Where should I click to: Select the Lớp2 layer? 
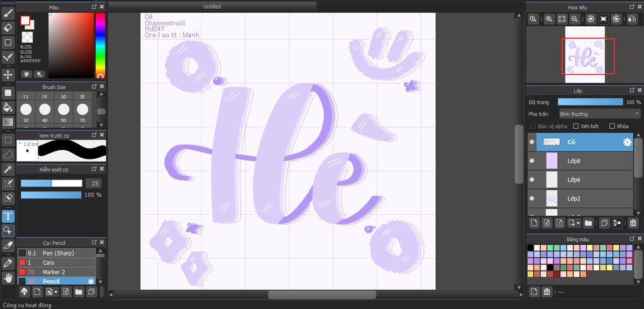click(x=580, y=198)
